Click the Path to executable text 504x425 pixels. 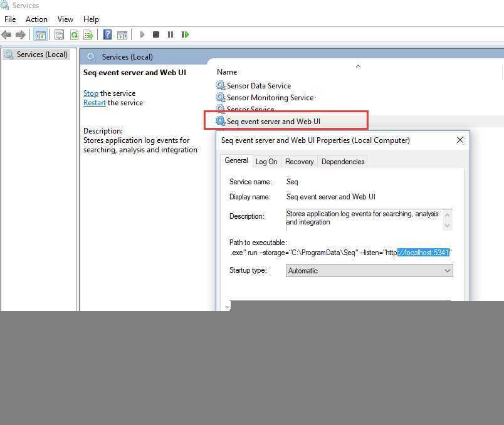coord(341,253)
